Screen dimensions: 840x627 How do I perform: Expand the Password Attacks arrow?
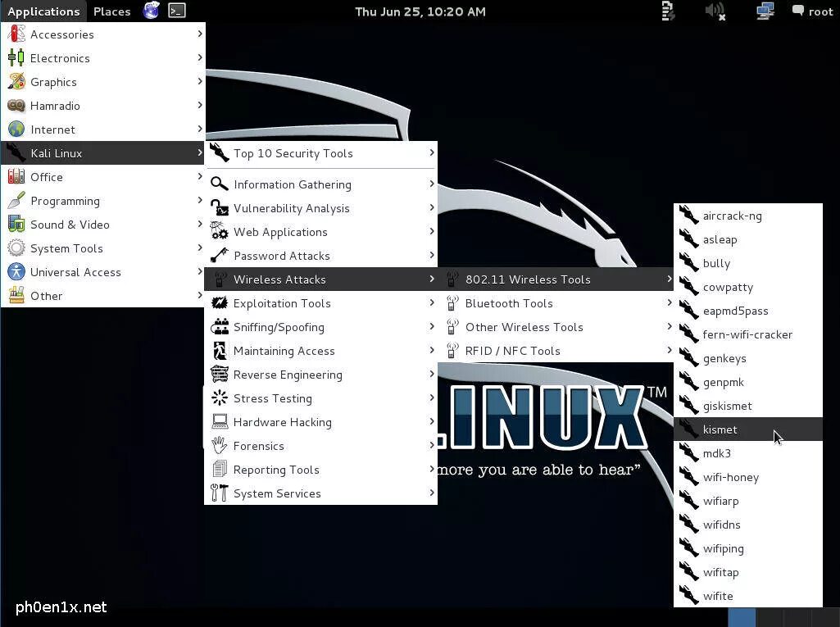coord(431,255)
